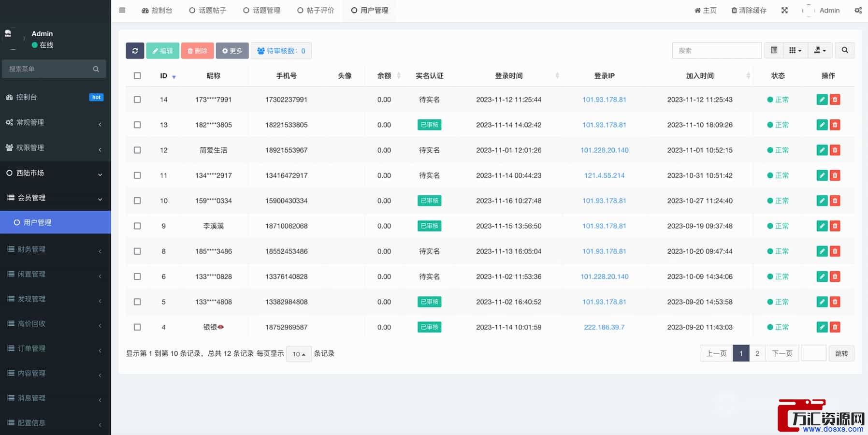Check the row checkbox for ID 10
Image resolution: width=868 pixels, height=435 pixels.
tap(137, 201)
